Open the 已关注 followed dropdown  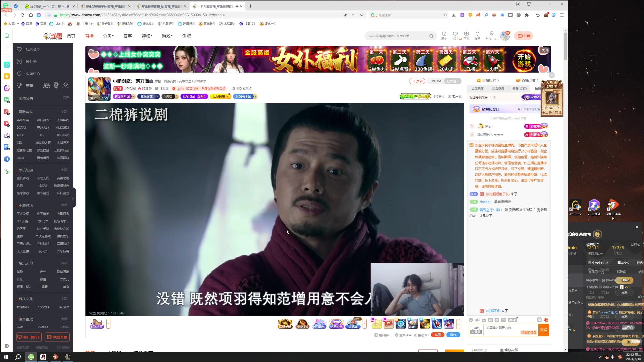[452, 81]
